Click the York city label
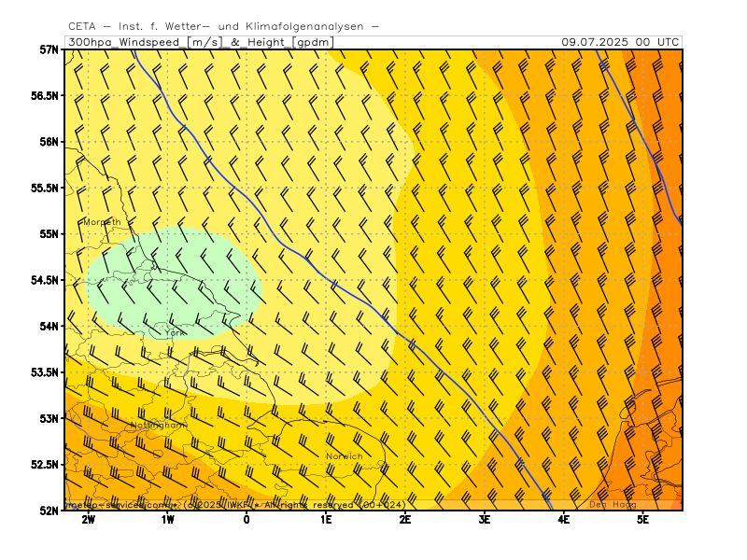Image resolution: width=747 pixels, height=560 pixels. click(176, 333)
